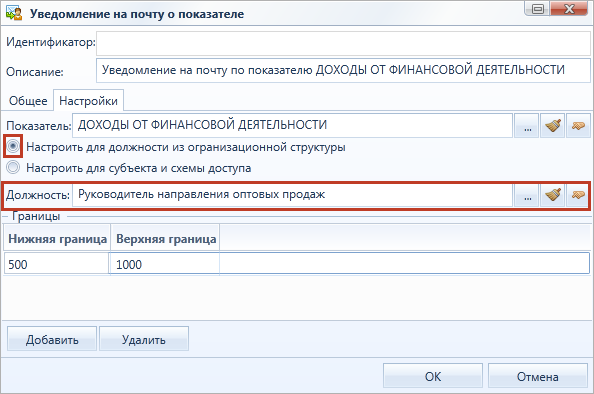Screen dimensions: 594x394
Task: Select radio for субъекта и схемы доступа
Action: click(x=13, y=167)
